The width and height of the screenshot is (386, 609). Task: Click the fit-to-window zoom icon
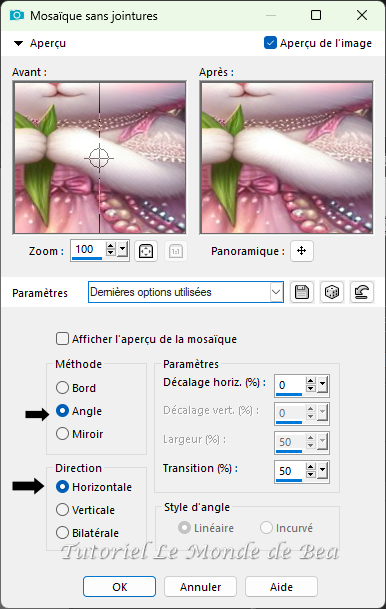(146, 251)
